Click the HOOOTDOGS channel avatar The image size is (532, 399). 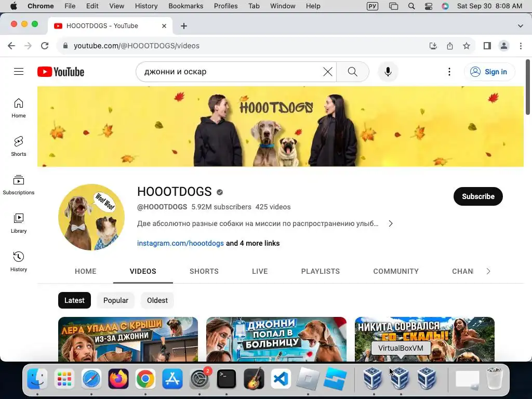pyautogui.click(x=91, y=217)
